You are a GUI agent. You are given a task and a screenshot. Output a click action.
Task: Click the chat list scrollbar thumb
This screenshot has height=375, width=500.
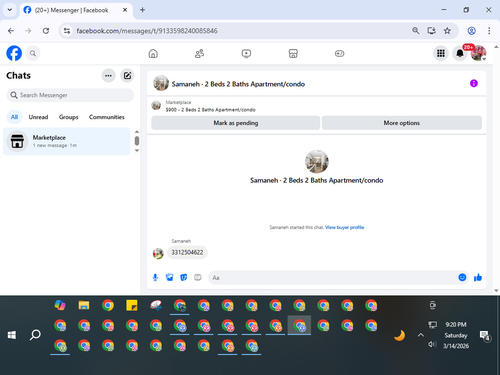137,141
